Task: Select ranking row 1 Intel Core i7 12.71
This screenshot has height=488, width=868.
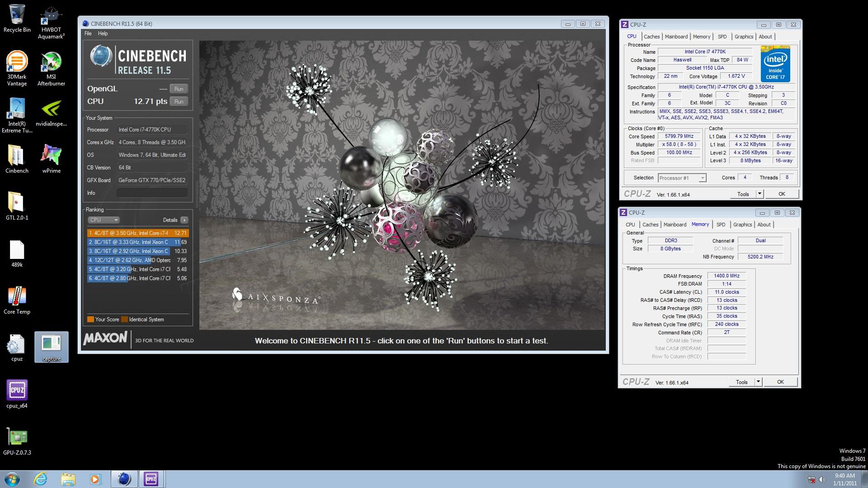Action: [x=138, y=233]
